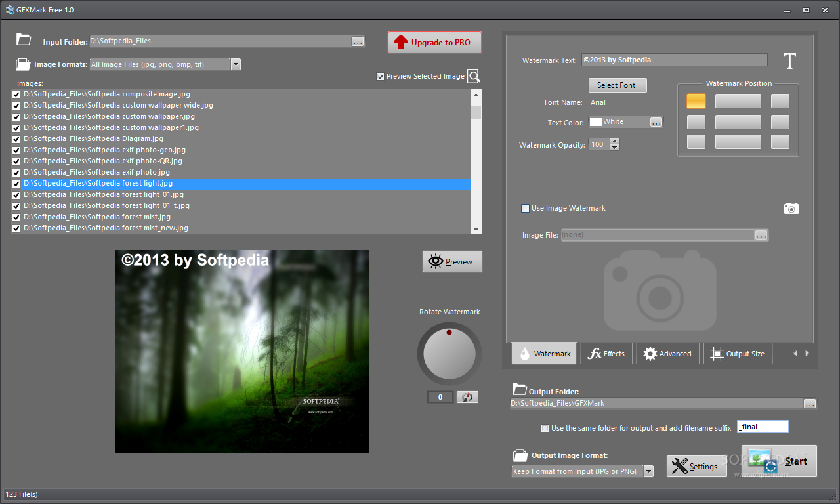Uncheck Softpedia exif photo-geo.jpg checkbox

[x=16, y=150]
